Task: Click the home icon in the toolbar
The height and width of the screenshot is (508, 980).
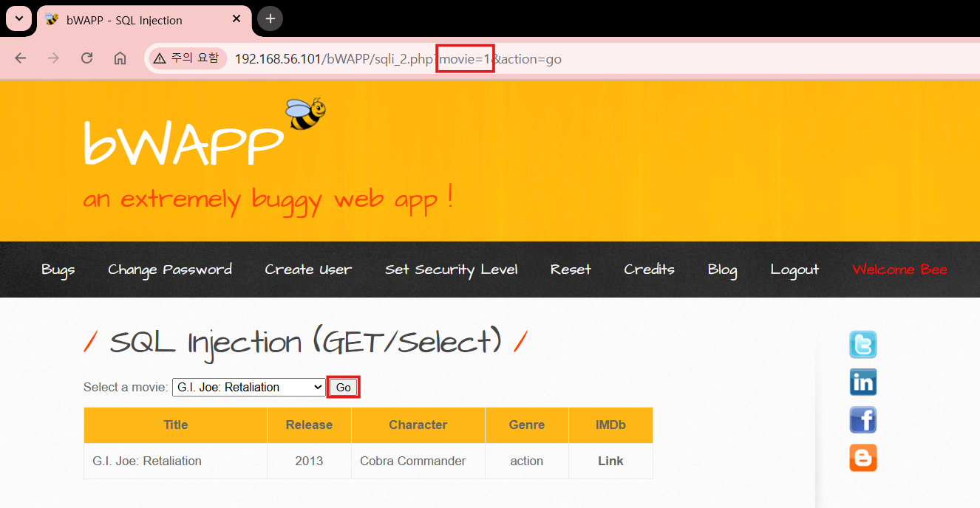Action: click(x=120, y=58)
